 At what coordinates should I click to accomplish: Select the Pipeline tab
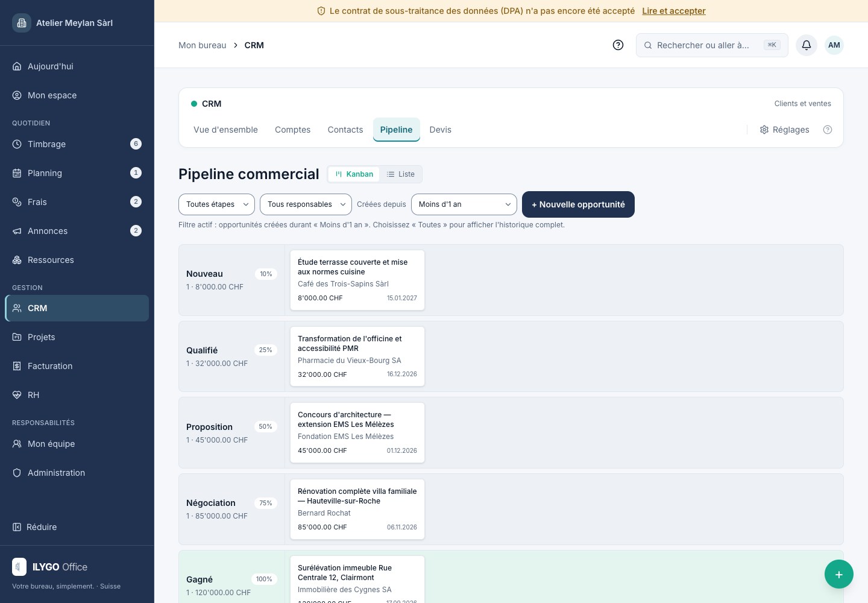click(x=397, y=130)
